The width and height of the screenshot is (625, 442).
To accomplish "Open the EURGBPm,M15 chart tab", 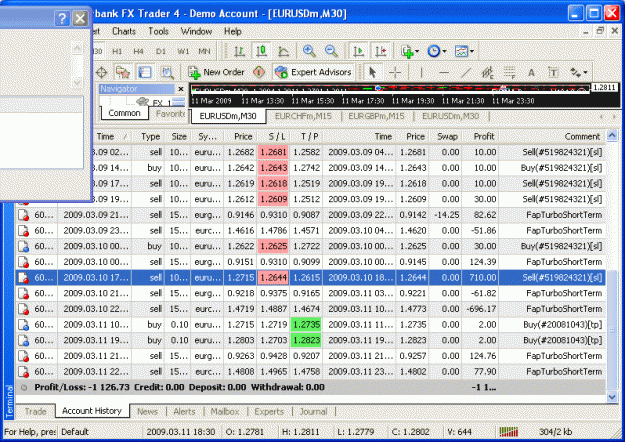I will [376, 116].
